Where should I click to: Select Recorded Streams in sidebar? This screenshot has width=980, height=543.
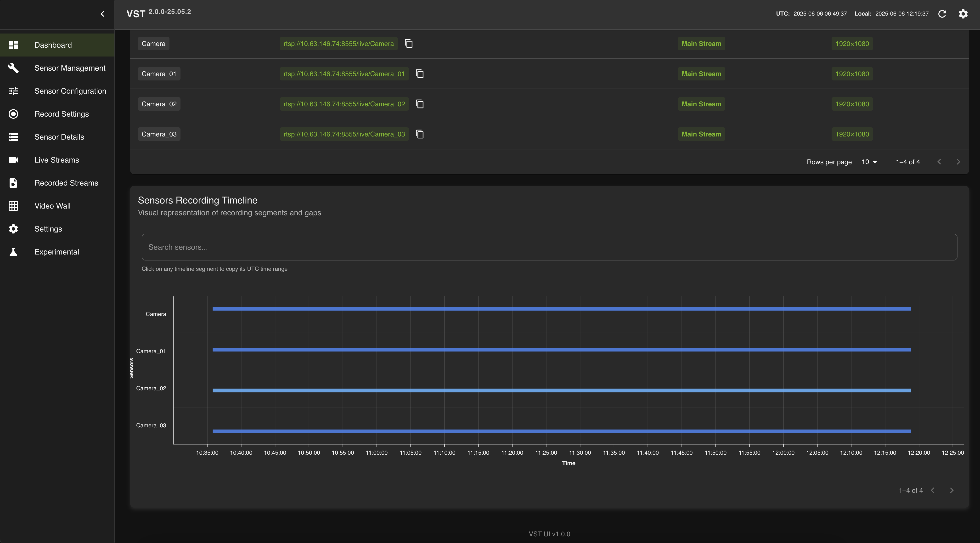pyautogui.click(x=66, y=183)
